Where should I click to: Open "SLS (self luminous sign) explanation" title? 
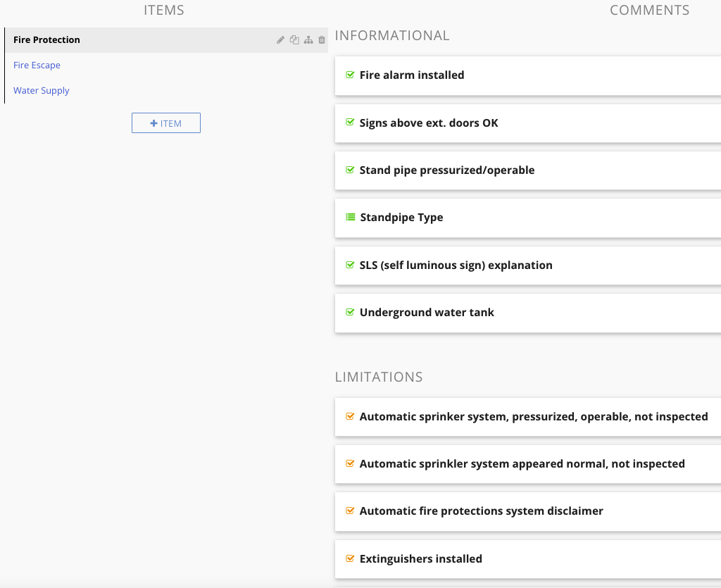click(x=456, y=265)
